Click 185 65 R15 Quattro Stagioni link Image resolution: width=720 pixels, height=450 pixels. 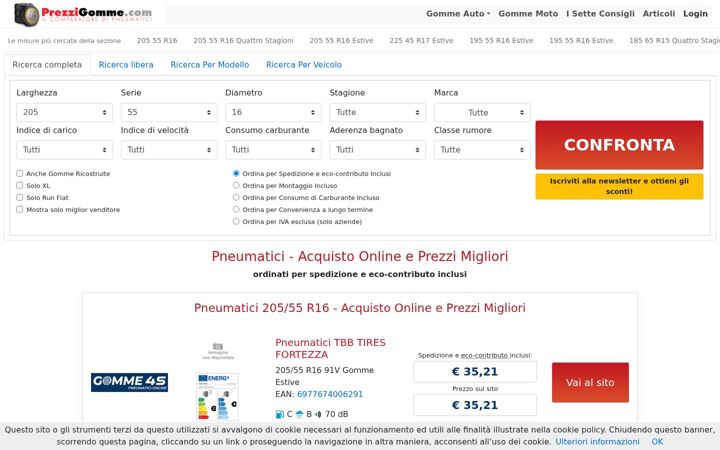674,40
